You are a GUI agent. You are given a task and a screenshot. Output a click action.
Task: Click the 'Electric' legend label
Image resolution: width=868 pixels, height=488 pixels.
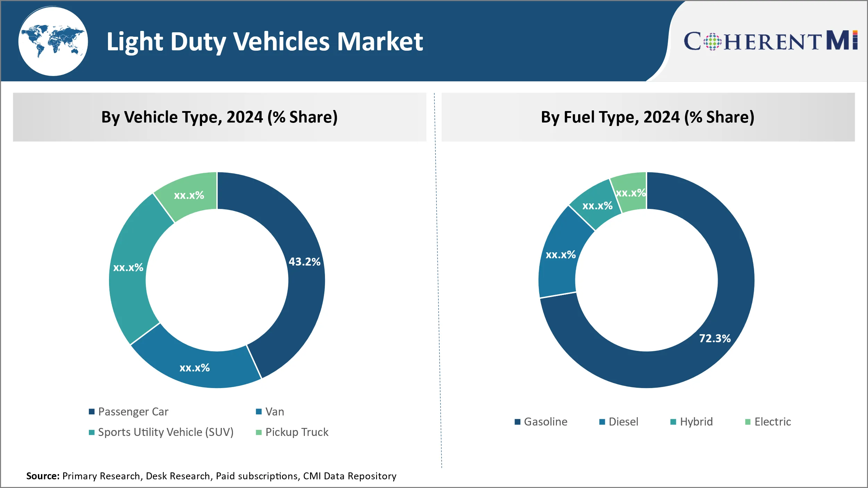773,422
